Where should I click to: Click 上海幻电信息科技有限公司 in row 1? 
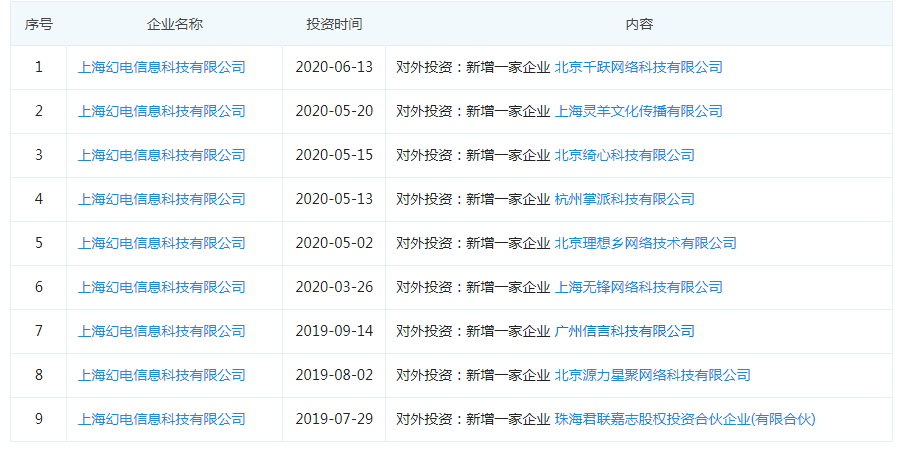[x=161, y=67]
